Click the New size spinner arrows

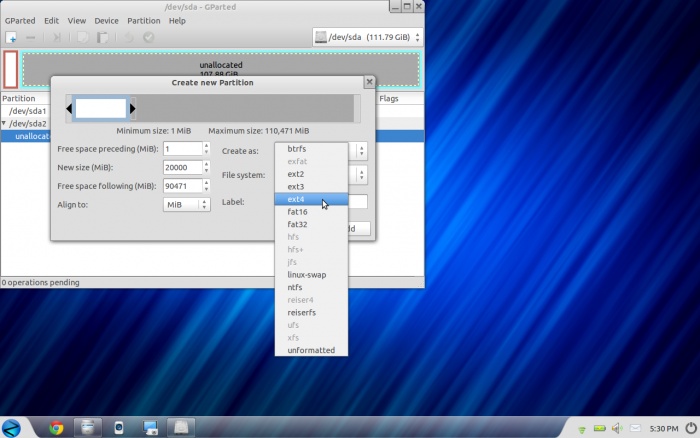click(x=206, y=167)
